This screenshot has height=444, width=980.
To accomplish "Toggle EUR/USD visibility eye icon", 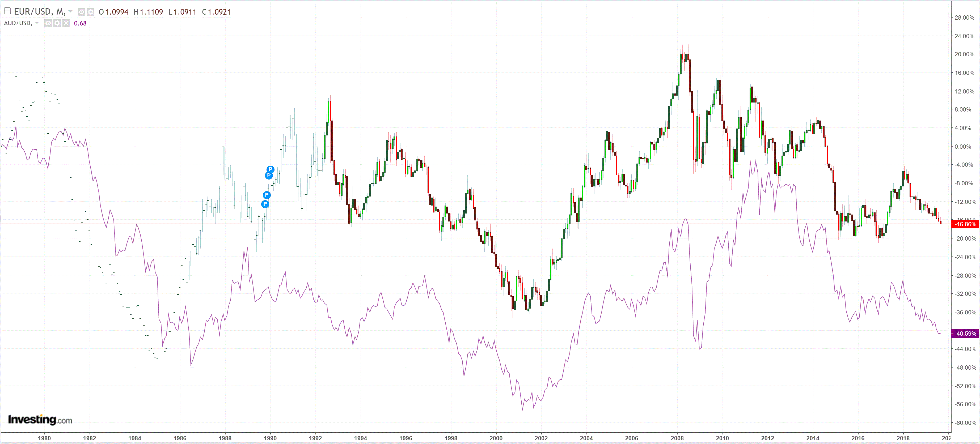I will tap(81, 12).
